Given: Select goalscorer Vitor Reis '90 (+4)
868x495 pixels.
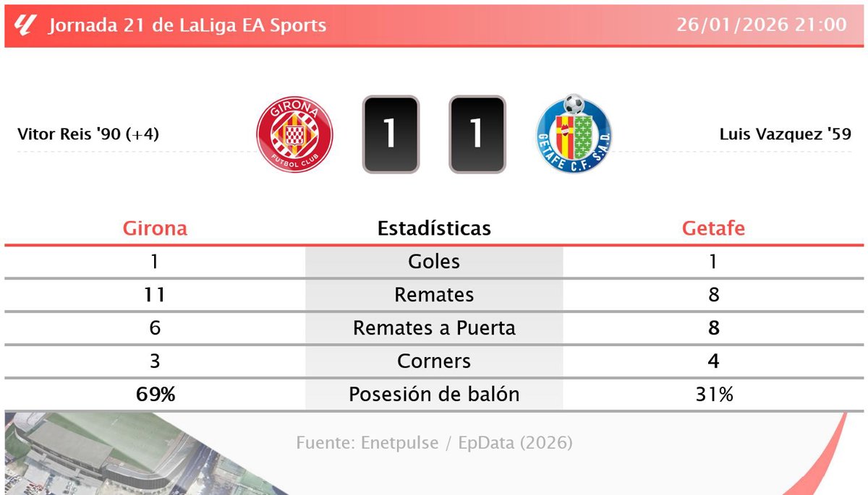Looking at the screenshot, I should (x=88, y=134).
